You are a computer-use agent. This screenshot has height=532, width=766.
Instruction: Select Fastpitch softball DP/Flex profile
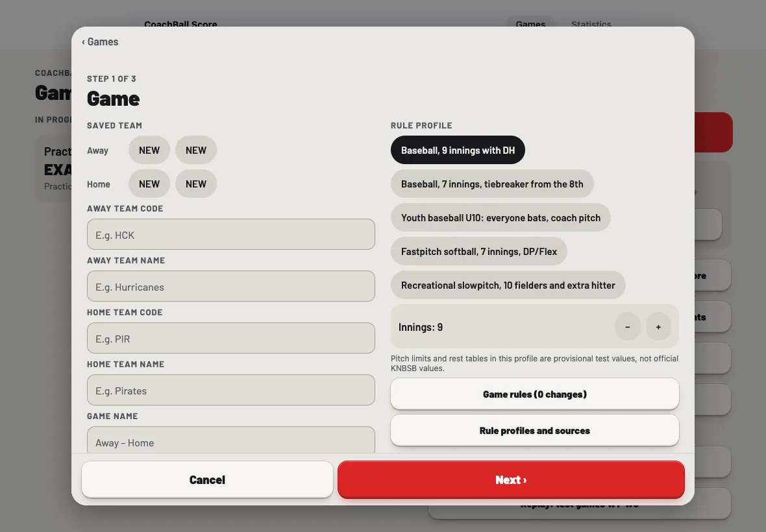point(479,251)
